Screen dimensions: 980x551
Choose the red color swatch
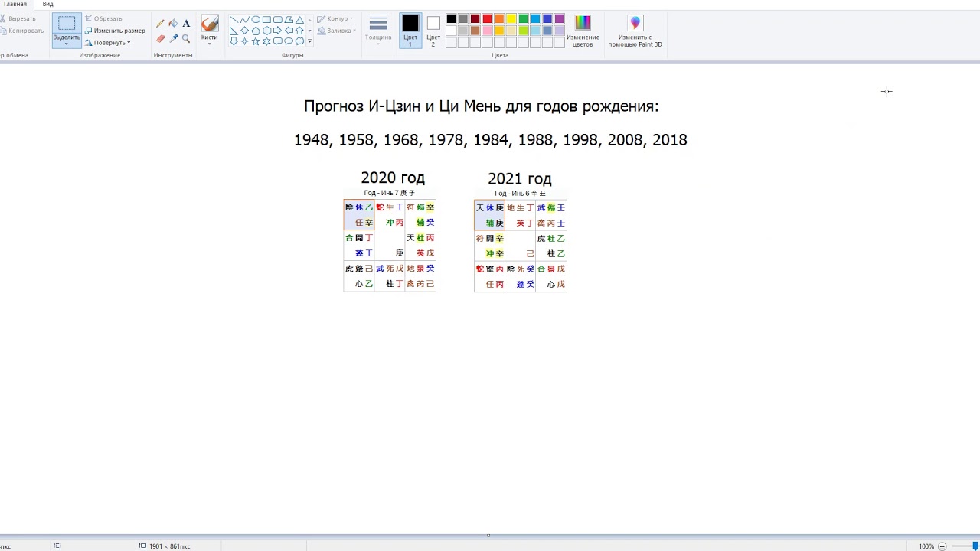[487, 19]
